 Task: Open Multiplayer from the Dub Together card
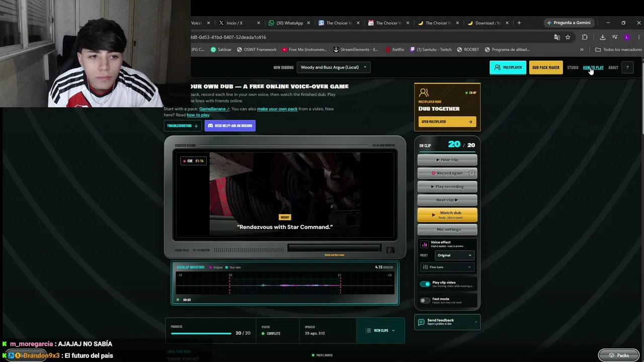click(x=447, y=122)
